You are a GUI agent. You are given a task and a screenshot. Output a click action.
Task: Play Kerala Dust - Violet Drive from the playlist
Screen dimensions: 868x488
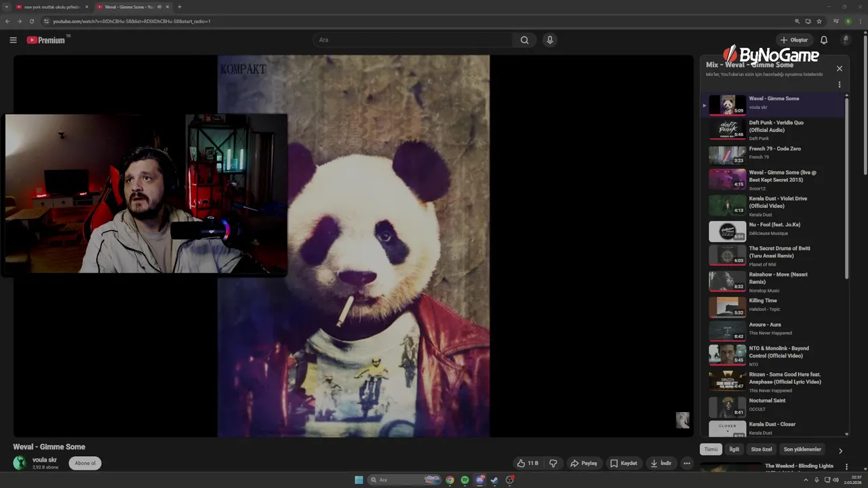pos(772,206)
